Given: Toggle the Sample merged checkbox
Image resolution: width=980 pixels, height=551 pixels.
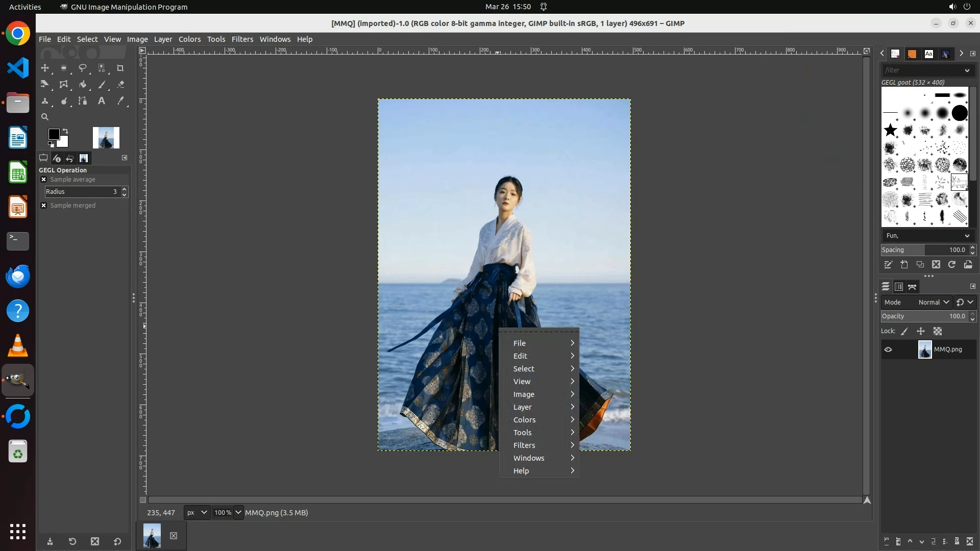Looking at the screenshot, I should [x=44, y=206].
